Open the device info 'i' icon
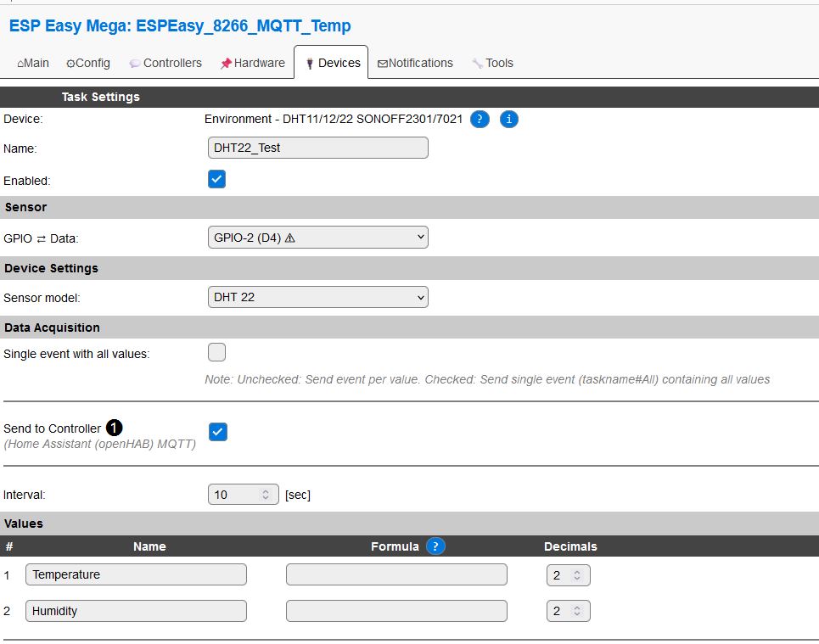The height and width of the screenshot is (644, 819). pos(508,119)
